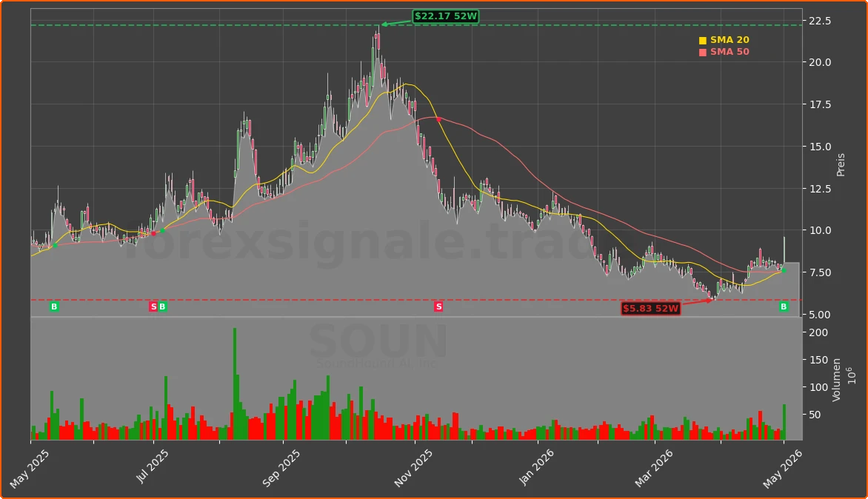Click the green B buy marker near May 2026
The width and height of the screenshot is (868, 499).
[x=784, y=307]
